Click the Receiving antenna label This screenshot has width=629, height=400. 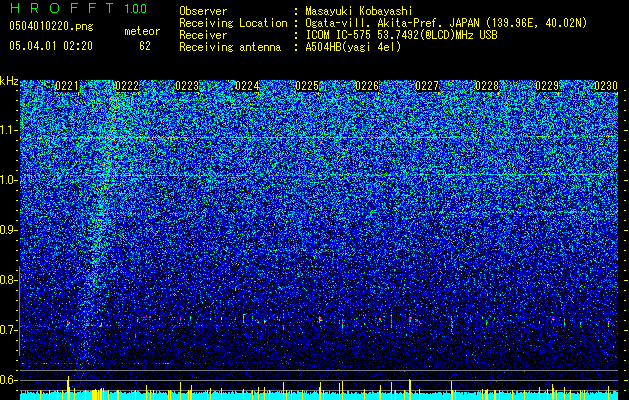pos(230,47)
